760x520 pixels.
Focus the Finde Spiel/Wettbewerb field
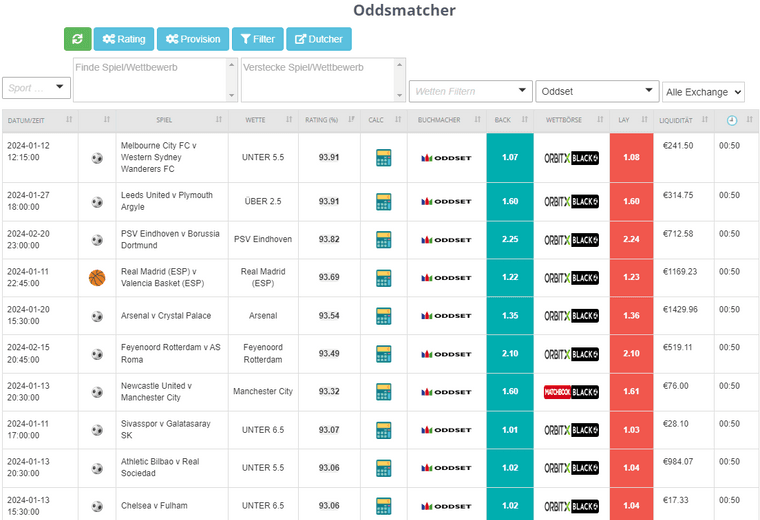click(x=155, y=80)
